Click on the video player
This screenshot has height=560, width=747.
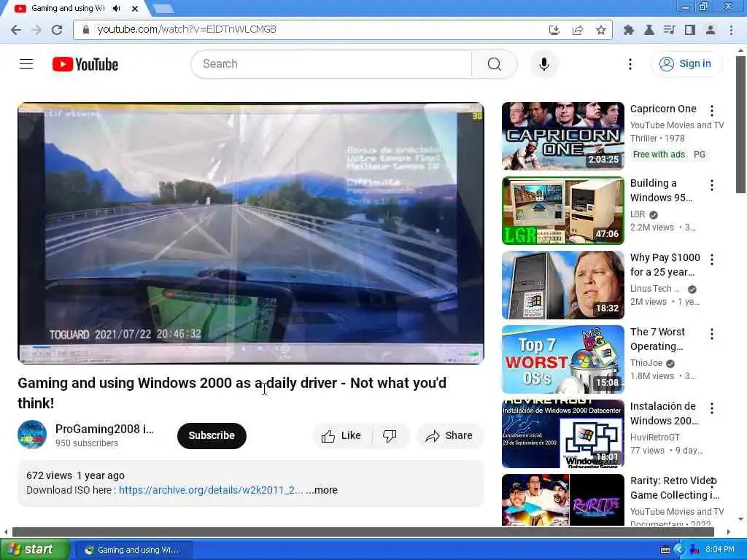(251, 233)
